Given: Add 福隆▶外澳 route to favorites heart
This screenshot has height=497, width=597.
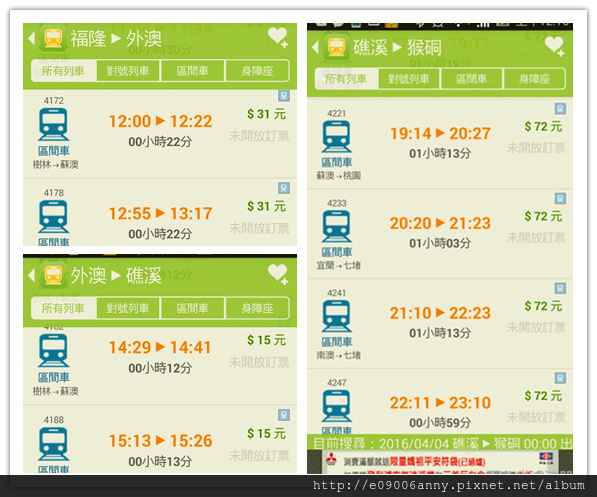Looking at the screenshot, I should [x=278, y=38].
